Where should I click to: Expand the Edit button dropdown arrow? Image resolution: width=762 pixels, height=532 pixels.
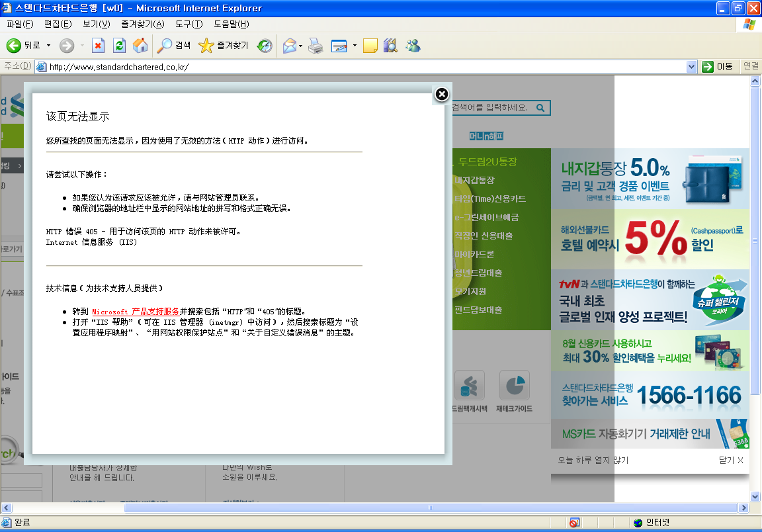(355, 46)
